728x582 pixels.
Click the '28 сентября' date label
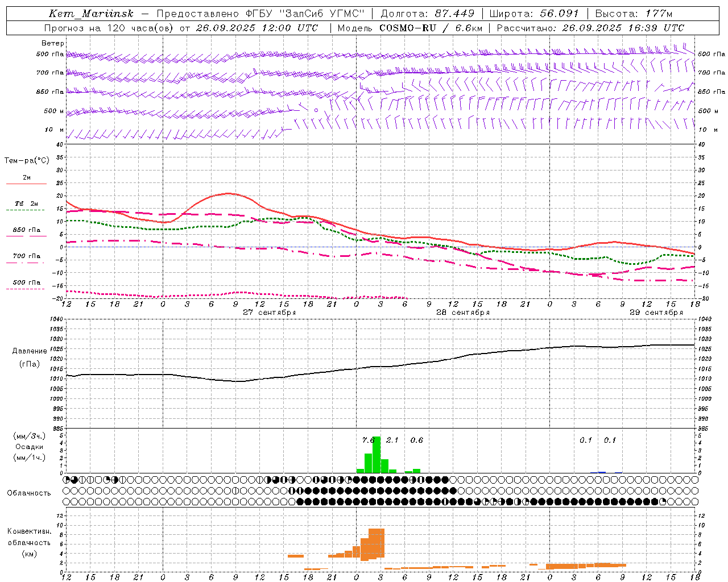[463, 313]
